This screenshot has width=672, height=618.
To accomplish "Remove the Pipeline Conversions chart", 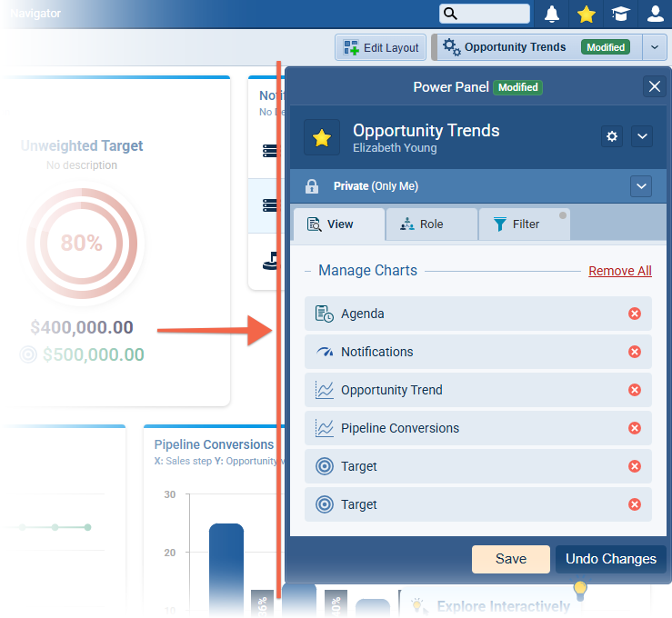I will click(635, 428).
